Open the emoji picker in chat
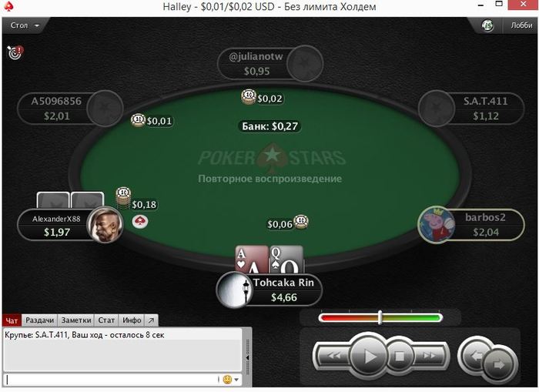The image size is (539, 392). [227, 379]
